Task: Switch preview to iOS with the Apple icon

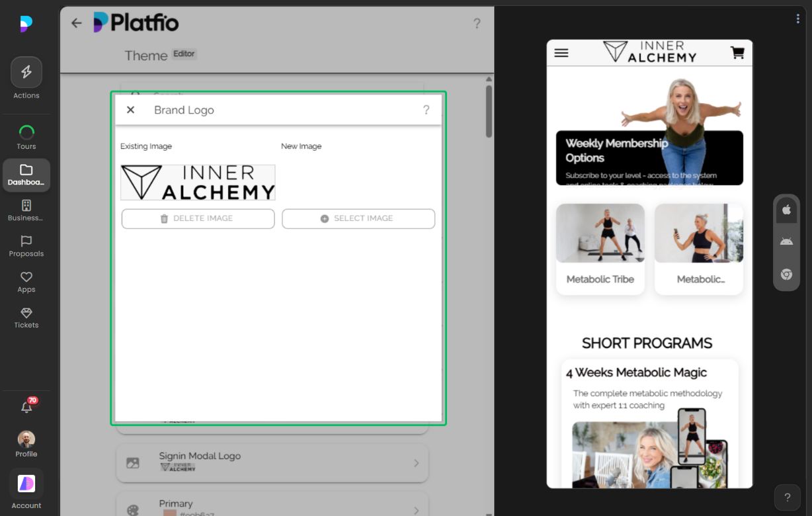Action: coord(786,210)
